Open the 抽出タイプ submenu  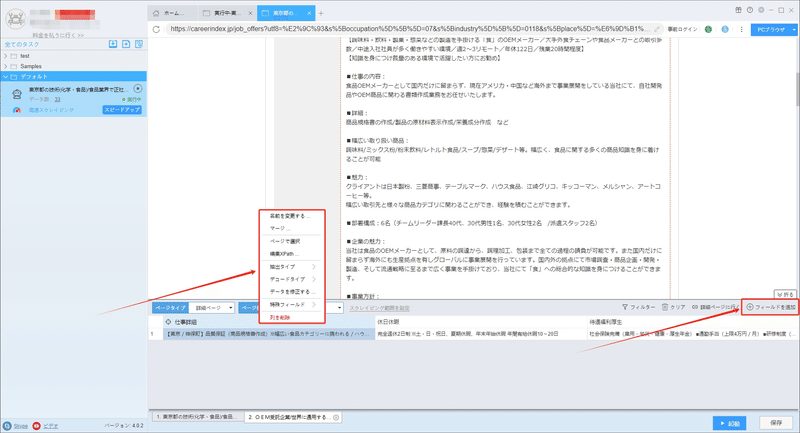pyautogui.click(x=291, y=267)
